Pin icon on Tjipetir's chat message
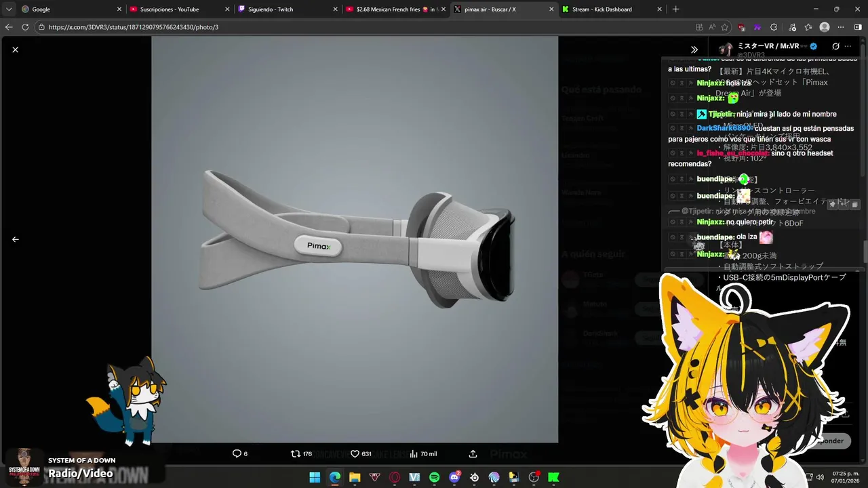The image size is (868, 488). (690, 115)
